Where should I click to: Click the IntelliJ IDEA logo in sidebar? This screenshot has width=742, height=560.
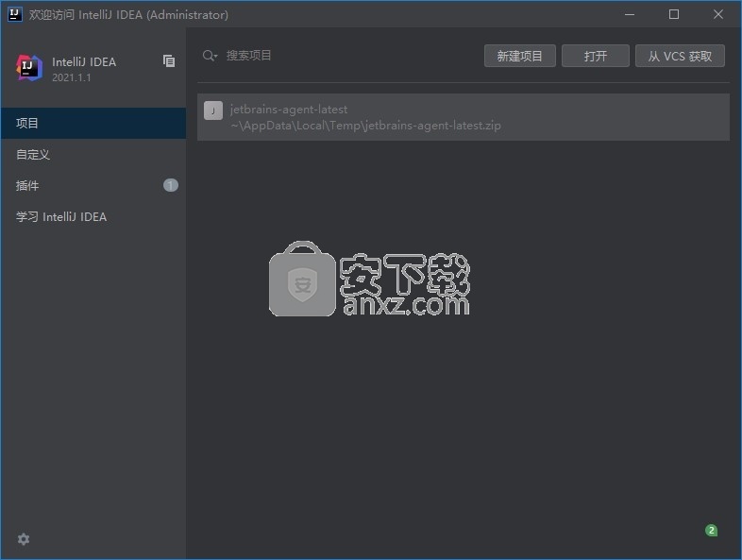pyautogui.click(x=29, y=68)
